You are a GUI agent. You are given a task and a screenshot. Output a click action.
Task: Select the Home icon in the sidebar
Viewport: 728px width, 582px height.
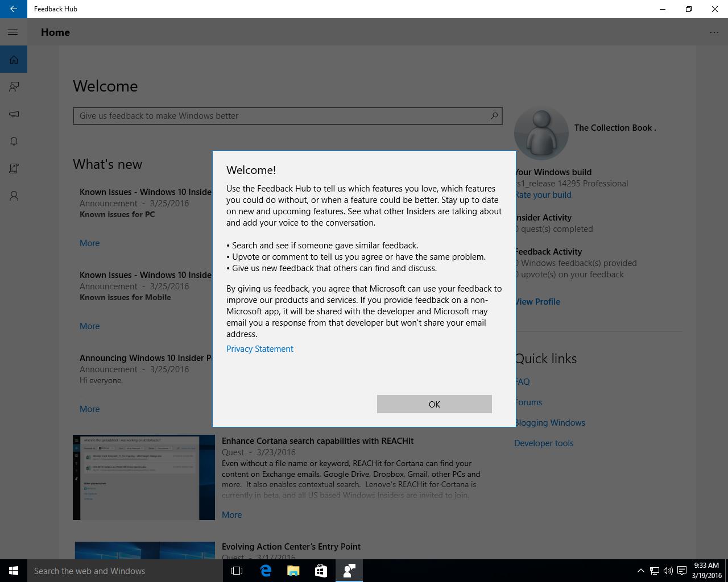point(14,59)
